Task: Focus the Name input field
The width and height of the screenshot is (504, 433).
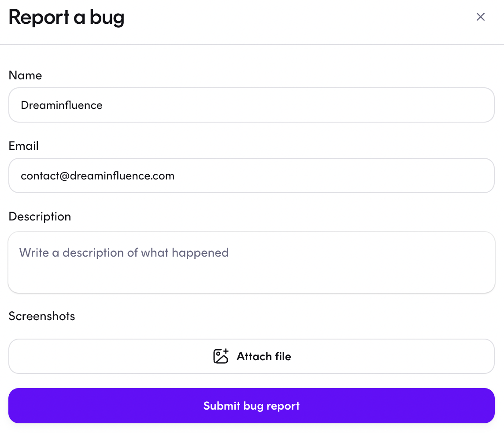Action: (x=252, y=105)
